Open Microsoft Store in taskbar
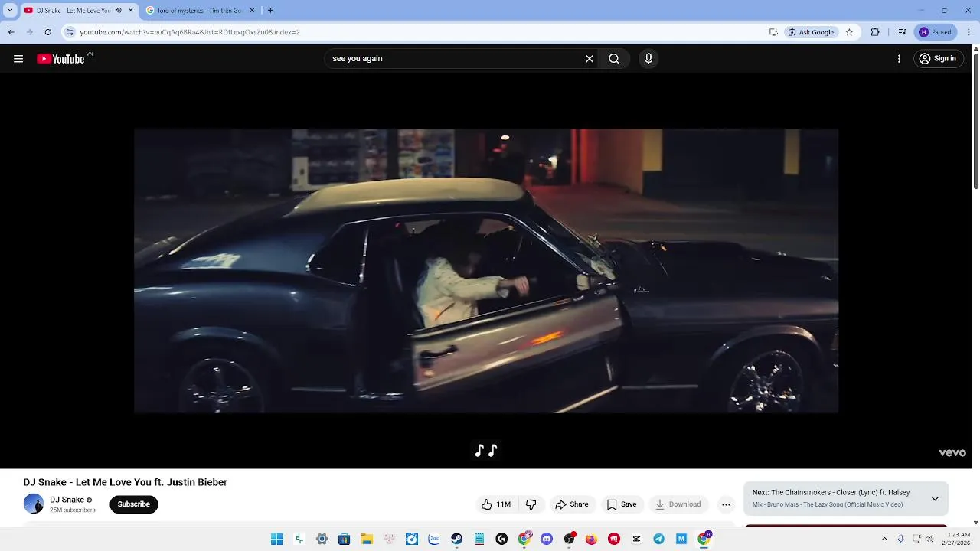The width and height of the screenshot is (980, 551). tap(345, 539)
